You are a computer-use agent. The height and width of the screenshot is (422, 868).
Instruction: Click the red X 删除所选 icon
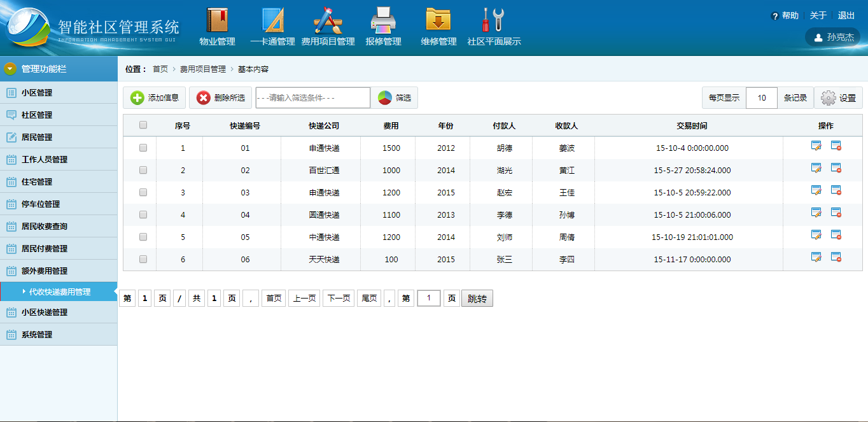tap(203, 97)
